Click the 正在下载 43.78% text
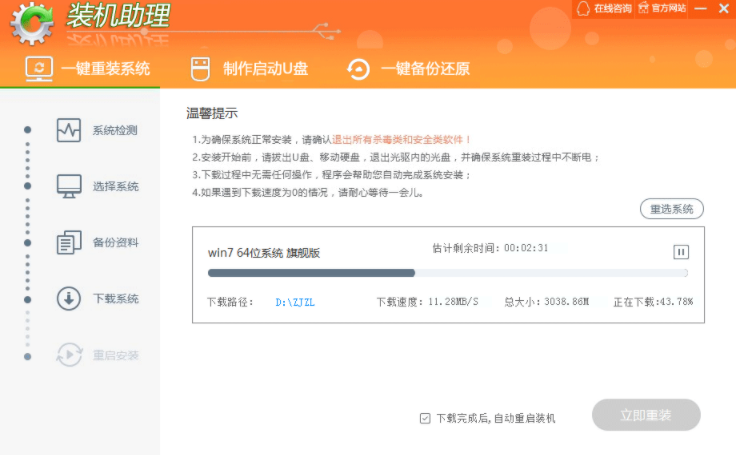Screen dimensions: 737x455 click(653, 302)
